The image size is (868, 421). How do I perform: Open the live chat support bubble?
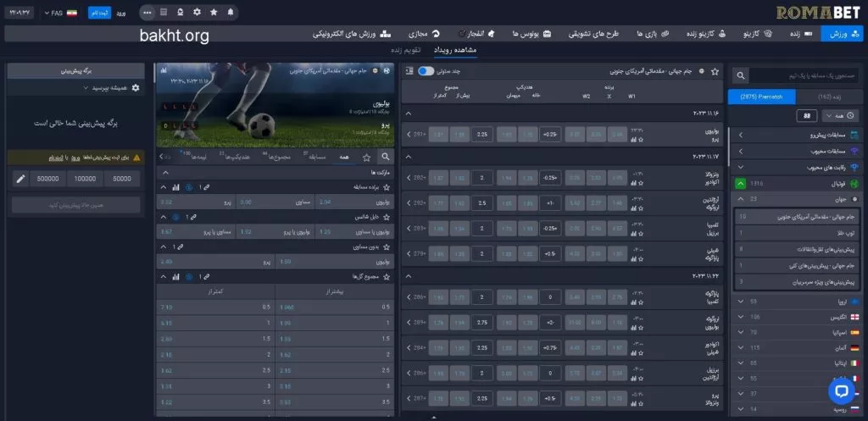[841, 391]
